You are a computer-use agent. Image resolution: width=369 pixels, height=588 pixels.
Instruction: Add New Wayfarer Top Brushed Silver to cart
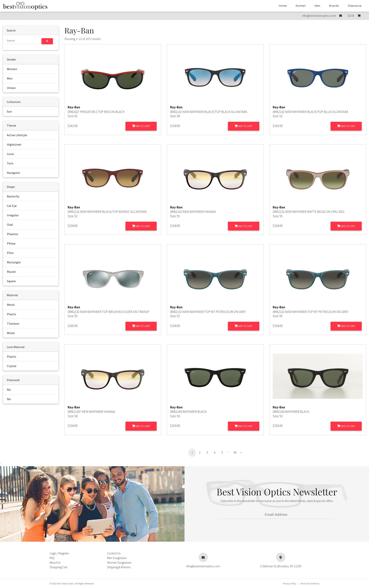(x=141, y=326)
